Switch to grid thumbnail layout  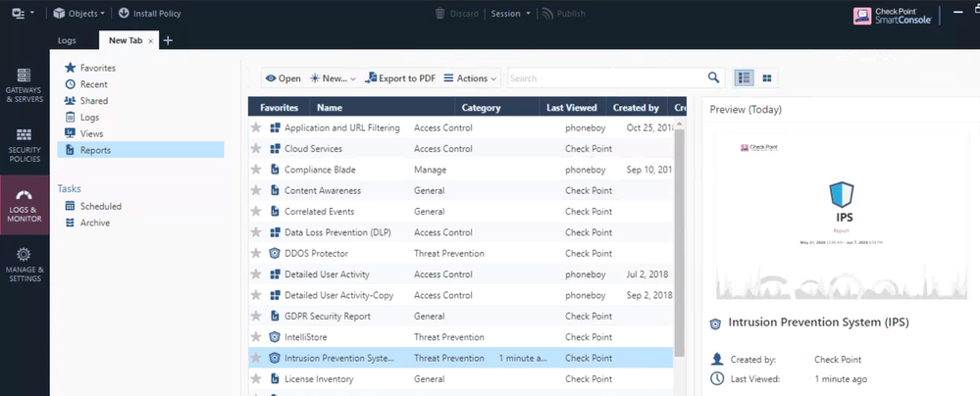point(767,78)
